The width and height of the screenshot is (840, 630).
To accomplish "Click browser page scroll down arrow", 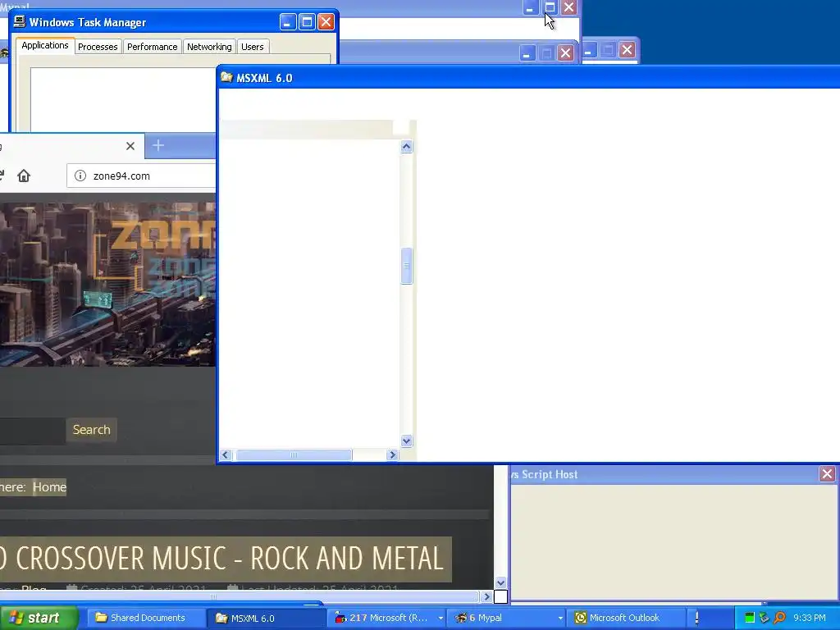I will [500, 583].
